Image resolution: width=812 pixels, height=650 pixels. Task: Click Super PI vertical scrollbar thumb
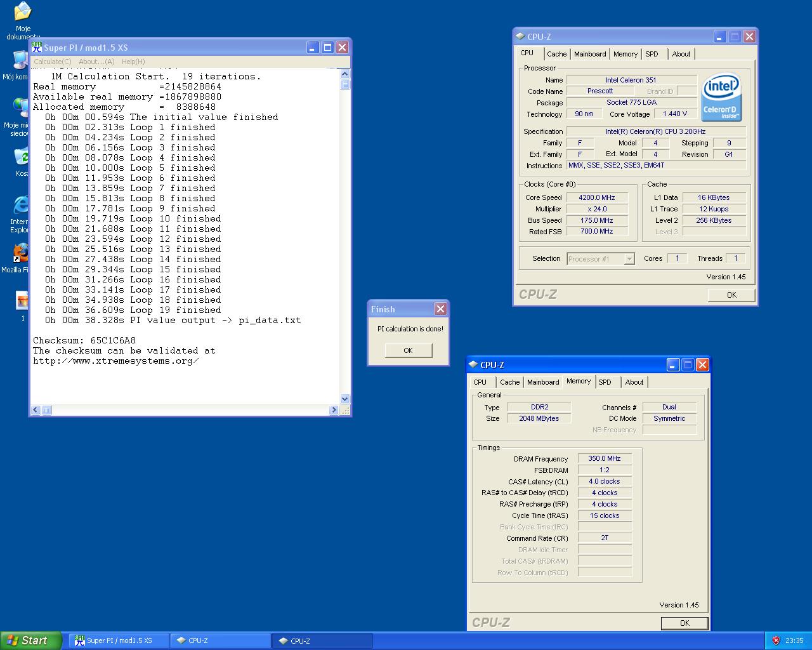pyautogui.click(x=345, y=85)
